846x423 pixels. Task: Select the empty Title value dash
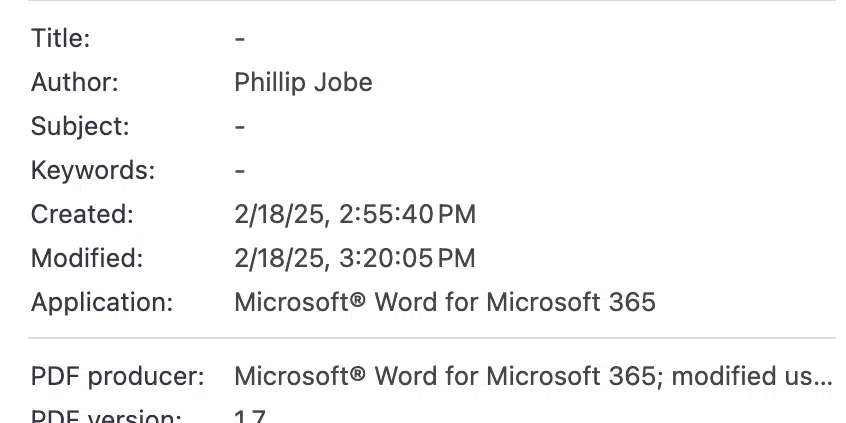click(240, 39)
